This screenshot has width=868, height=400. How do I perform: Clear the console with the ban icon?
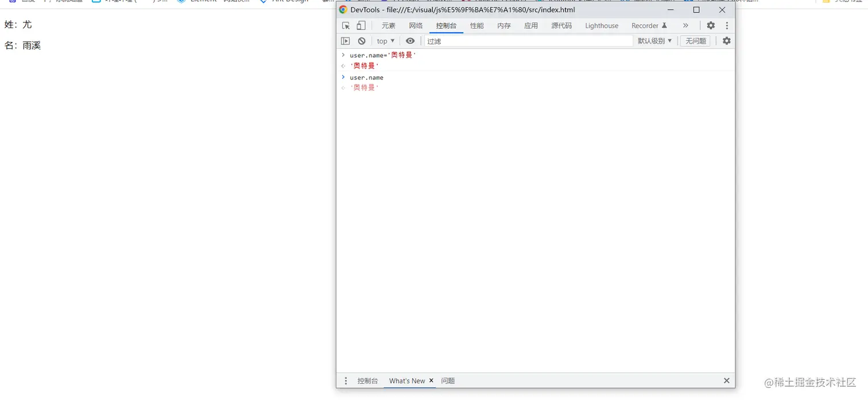362,41
